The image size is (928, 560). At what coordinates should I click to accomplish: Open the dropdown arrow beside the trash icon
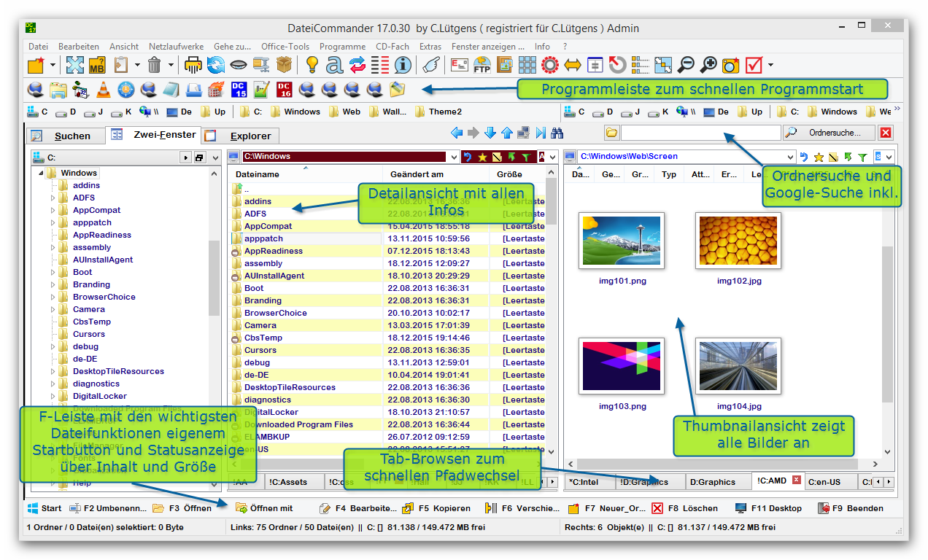click(171, 66)
